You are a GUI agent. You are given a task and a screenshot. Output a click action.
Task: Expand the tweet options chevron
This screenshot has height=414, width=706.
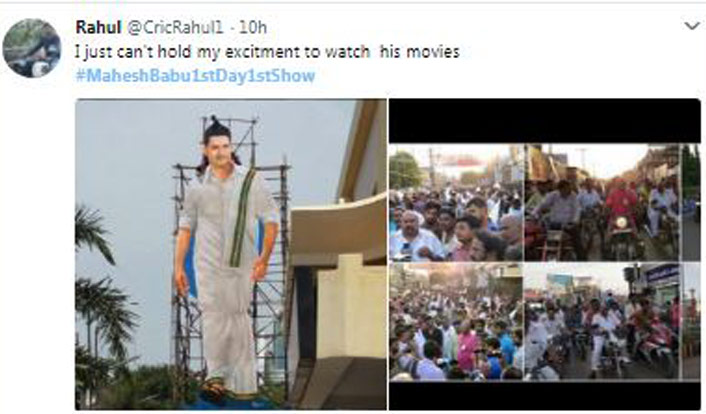[x=692, y=26]
